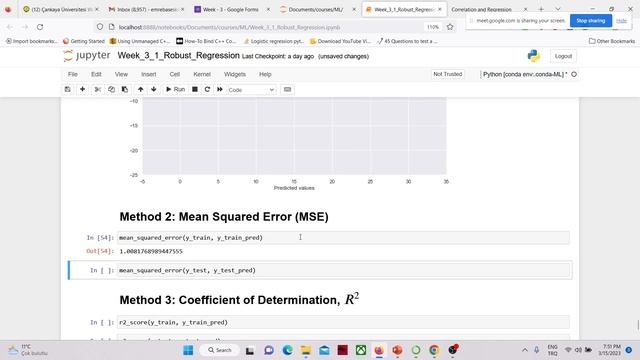
Task: Save notebook with the floppy disk icon
Action: point(68,89)
